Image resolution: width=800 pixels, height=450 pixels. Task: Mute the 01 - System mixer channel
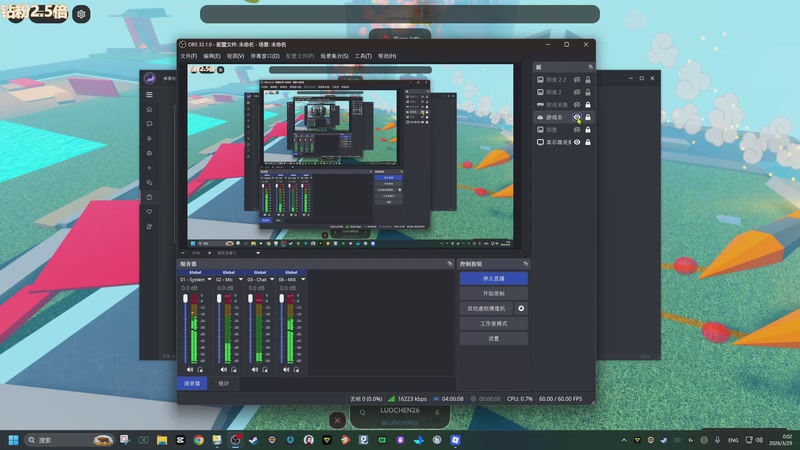coord(190,369)
